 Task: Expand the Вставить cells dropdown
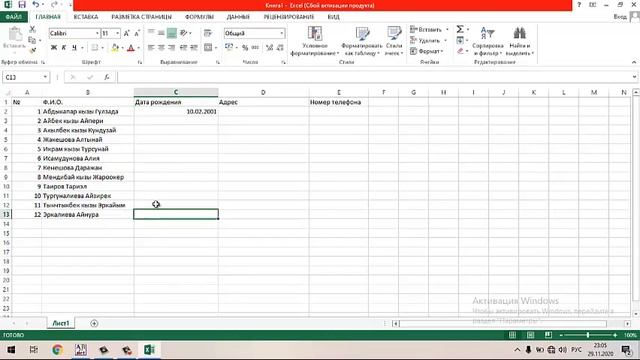[x=447, y=29]
